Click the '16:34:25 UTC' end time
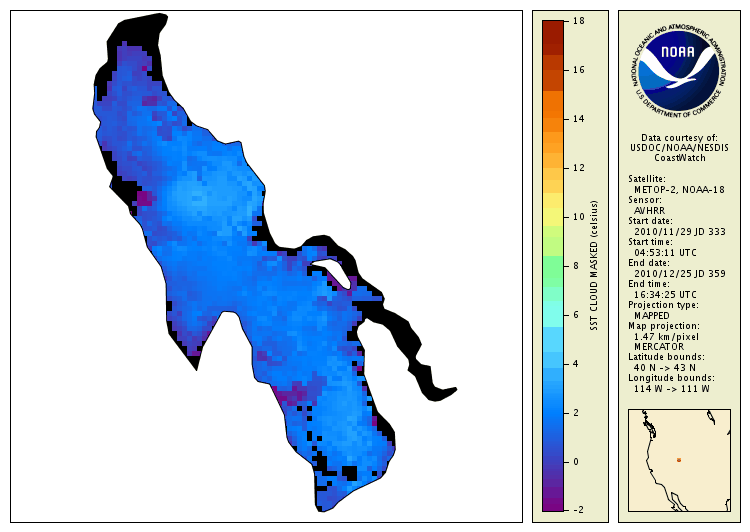Viewport: 750px width, 532px height. coord(665,295)
